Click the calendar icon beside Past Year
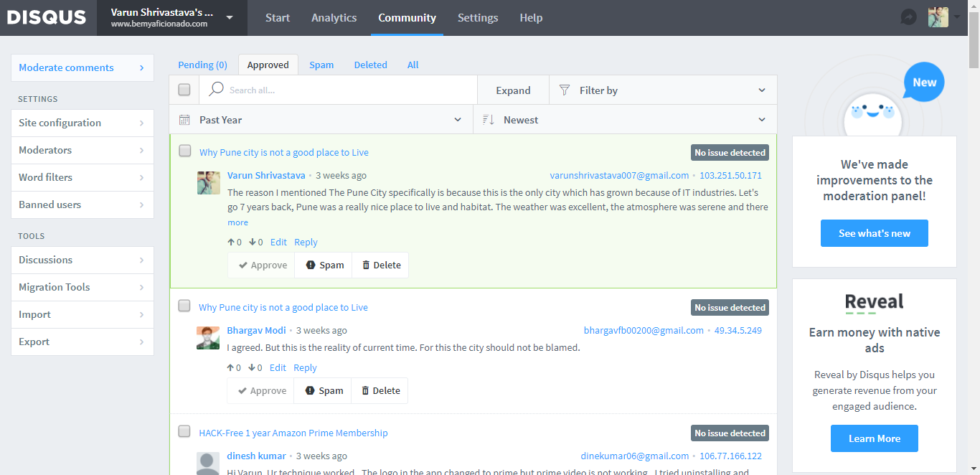This screenshot has height=475, width=980. 184,120
